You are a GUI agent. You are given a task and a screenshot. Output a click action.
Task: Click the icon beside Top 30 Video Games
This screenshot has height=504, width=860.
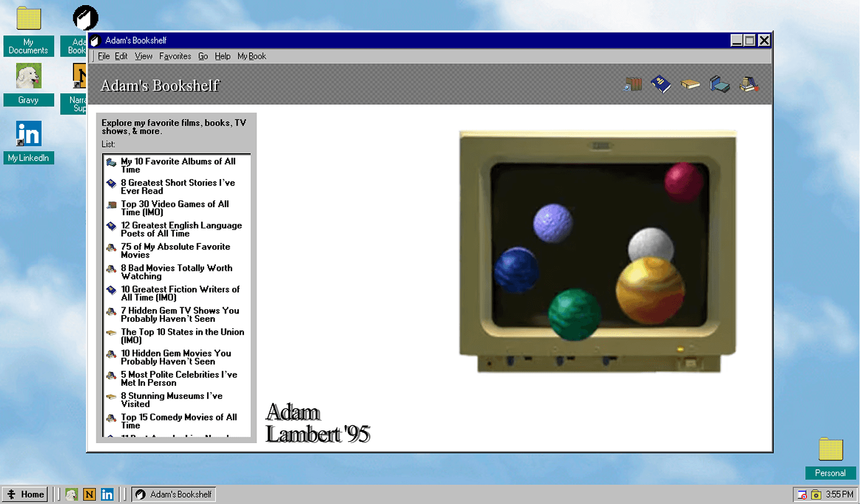tap(111, 205)
